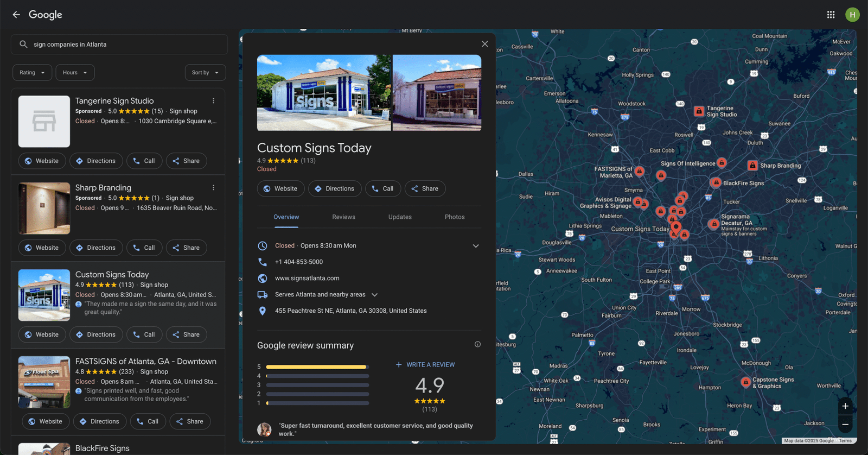Switch to the Overview tab
Viewport: 868px width, 455px height.
point(286,217)
